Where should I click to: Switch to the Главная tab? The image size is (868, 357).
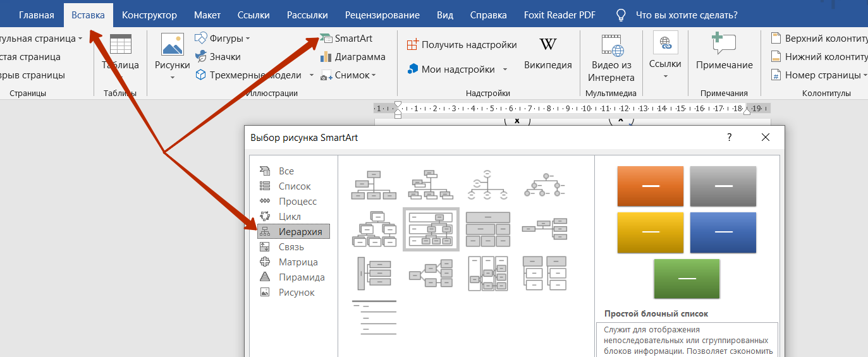[x=37, y=15]
